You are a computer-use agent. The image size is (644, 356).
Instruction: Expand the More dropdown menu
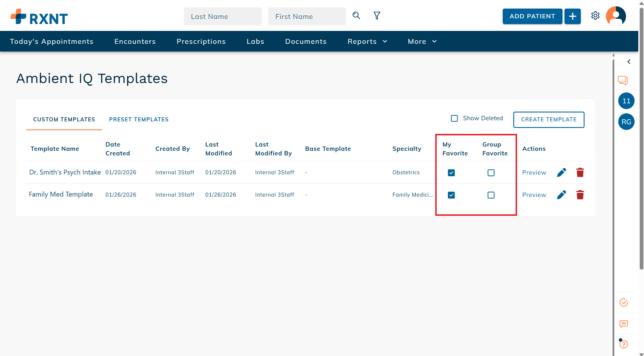(x=422, y=41)
